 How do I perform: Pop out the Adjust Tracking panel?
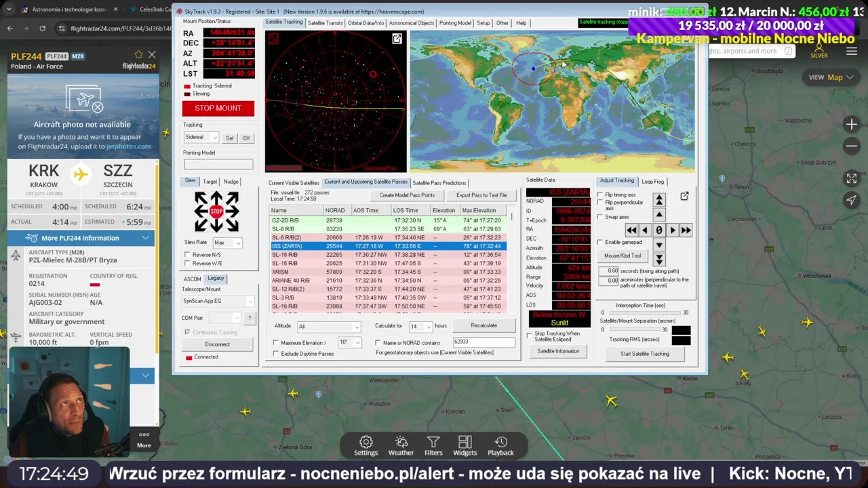point(684,196)
